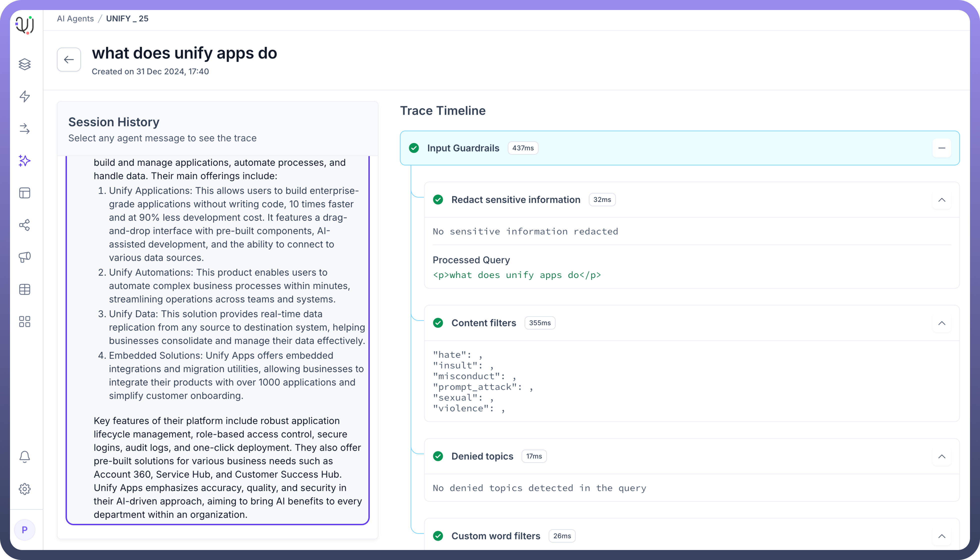Click the back arrow button
Screen dimensions: 980x560
tap(69, 59)
